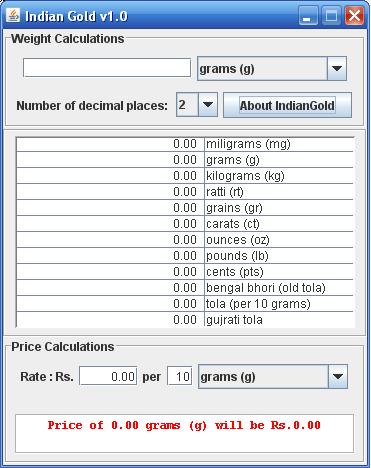This screenshot has height=468, width=371.
Task: Open the price unit grams dropdown
Action: click(x=273, y=377)
